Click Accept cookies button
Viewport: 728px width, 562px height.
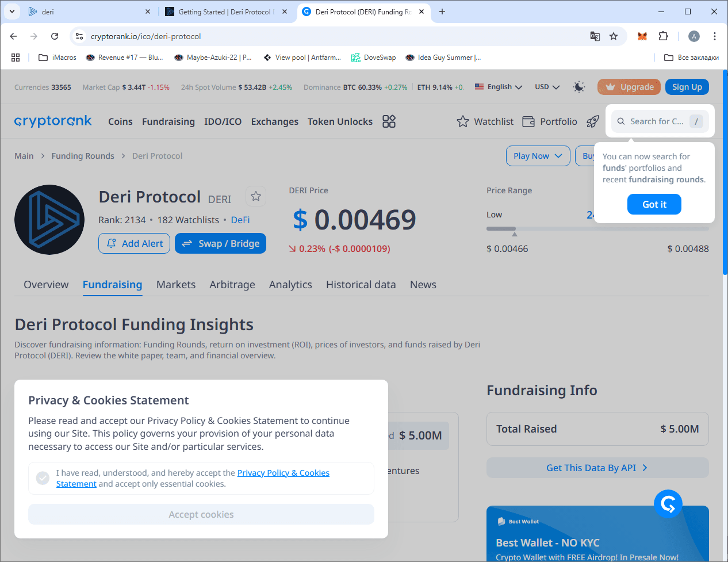(201, 514)
